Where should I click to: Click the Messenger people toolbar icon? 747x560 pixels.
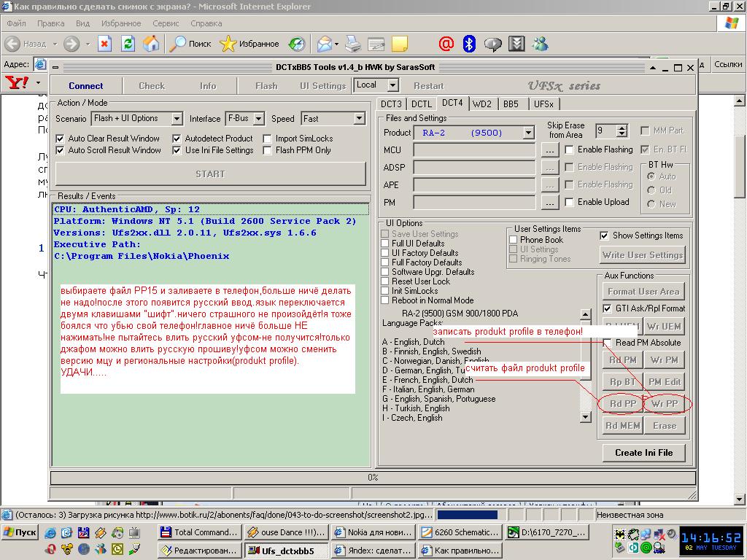(541, 44)
